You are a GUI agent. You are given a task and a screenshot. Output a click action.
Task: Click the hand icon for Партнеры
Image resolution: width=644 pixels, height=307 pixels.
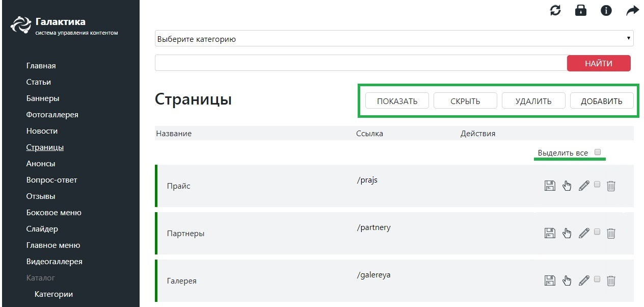coord(567,233)
